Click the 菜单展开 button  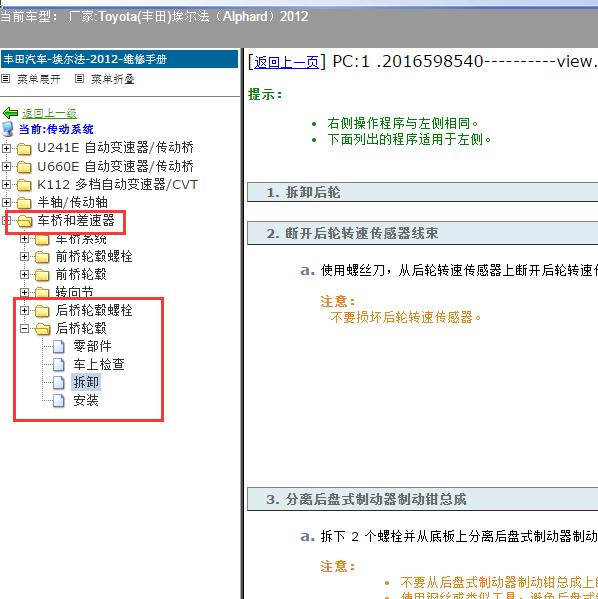tap(39, 79)
